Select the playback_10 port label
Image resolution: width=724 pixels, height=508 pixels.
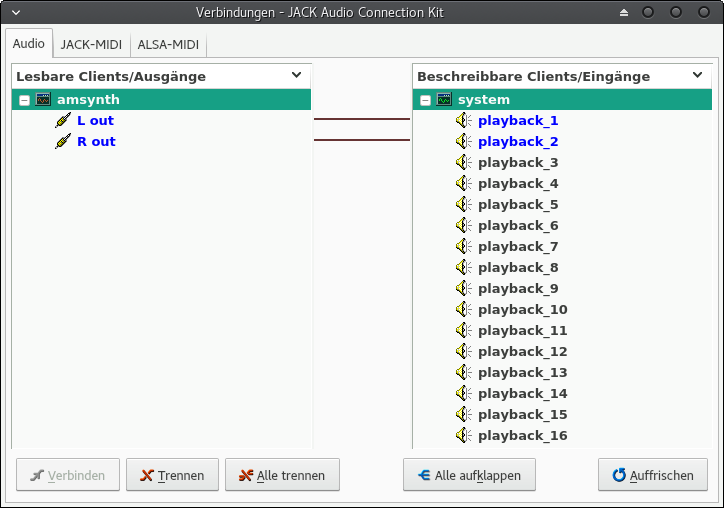pos(523,309)
